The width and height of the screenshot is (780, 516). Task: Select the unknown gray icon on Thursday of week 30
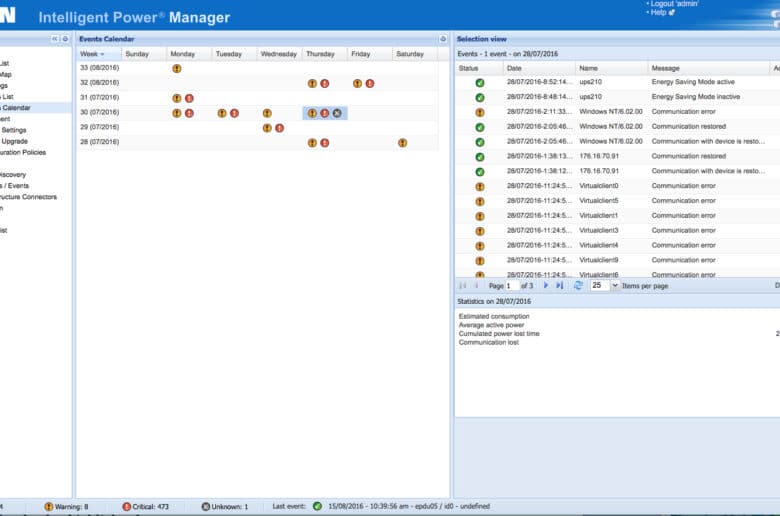pyautogui.click(x=337, y=113)
